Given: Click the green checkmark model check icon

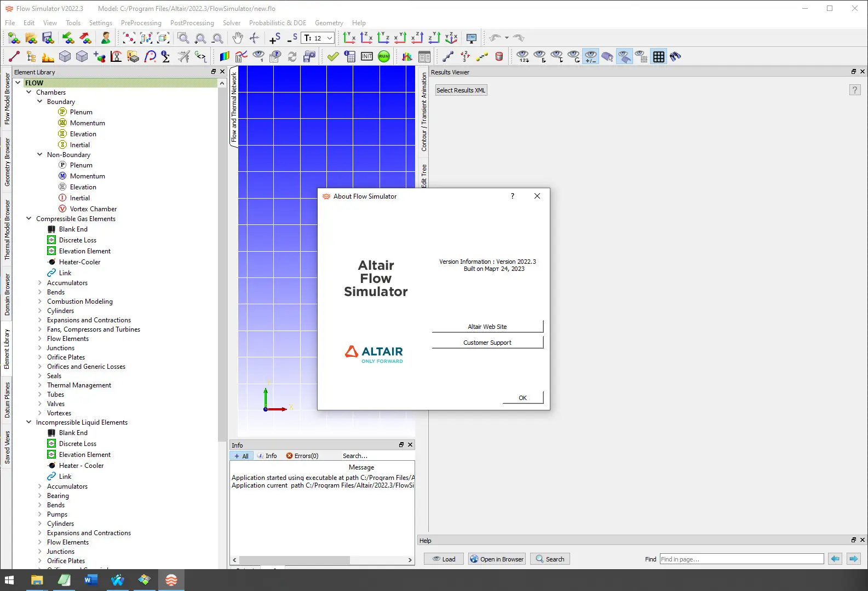Looking at the screenshot, I should point(333,56).
